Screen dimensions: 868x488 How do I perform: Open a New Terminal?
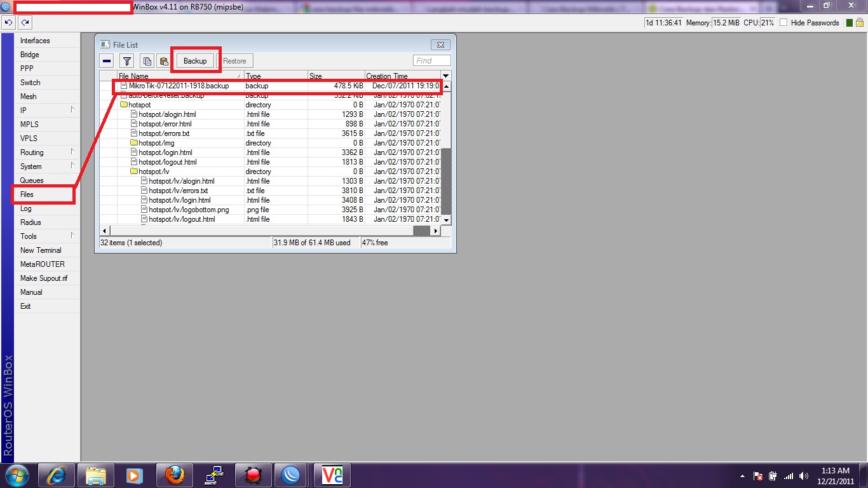(47, 250)
